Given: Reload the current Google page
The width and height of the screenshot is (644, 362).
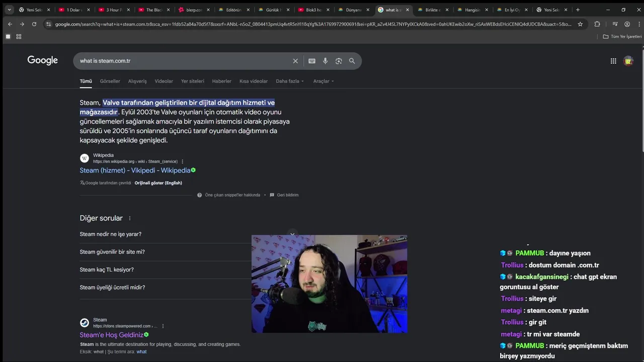Looking at the screenshot, I should (x=34, y=24).
